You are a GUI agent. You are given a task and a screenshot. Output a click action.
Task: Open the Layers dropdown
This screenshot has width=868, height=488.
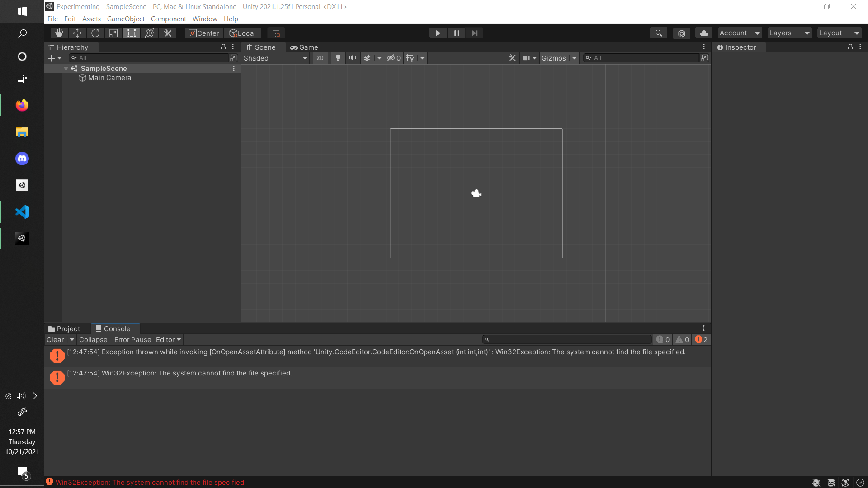pyautogui.click(x=789, y=33)
